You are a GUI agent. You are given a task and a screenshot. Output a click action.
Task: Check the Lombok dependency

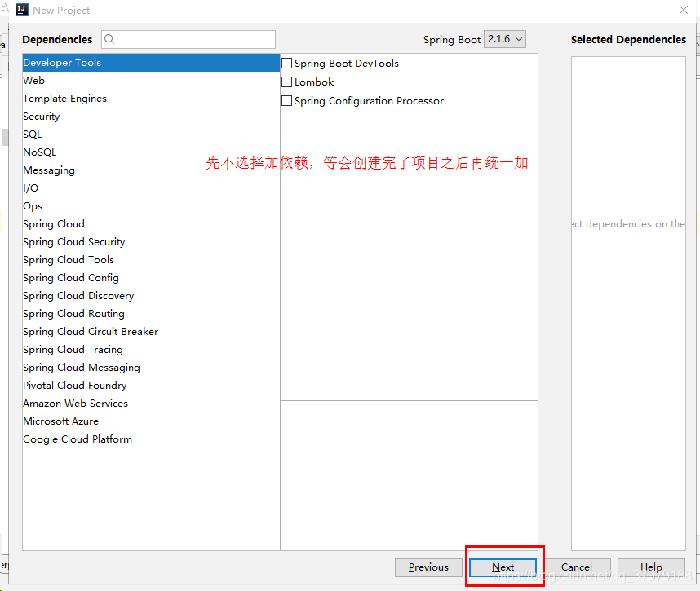(x=287, y=82)
